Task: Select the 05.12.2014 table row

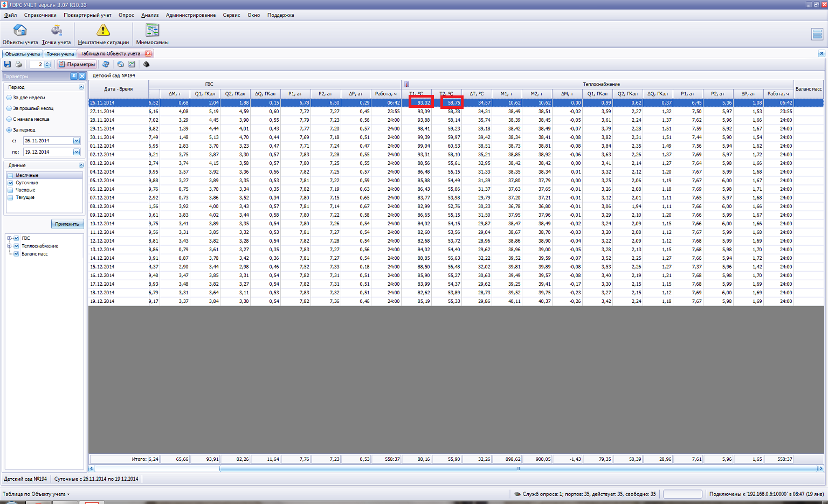Action: (456, 181)
